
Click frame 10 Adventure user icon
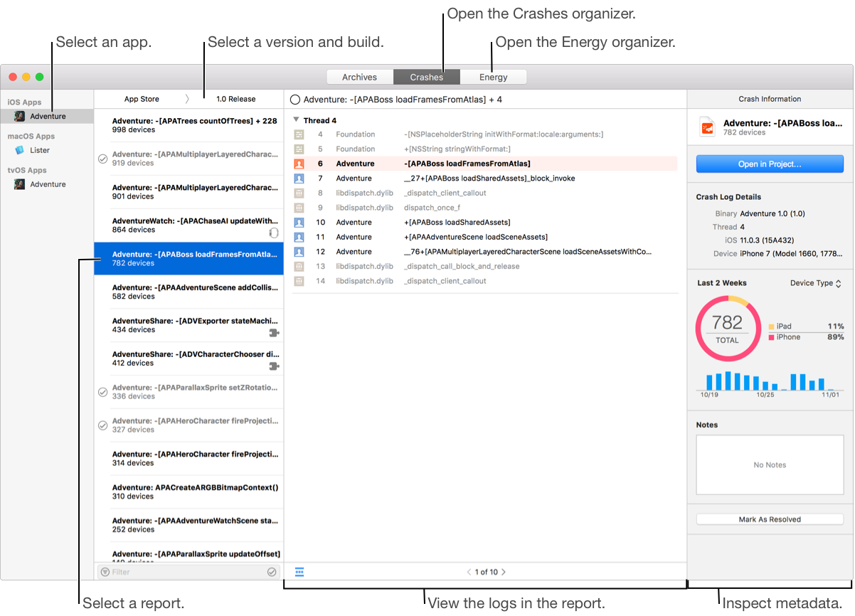pyautogui.click(x=299, y=223)
